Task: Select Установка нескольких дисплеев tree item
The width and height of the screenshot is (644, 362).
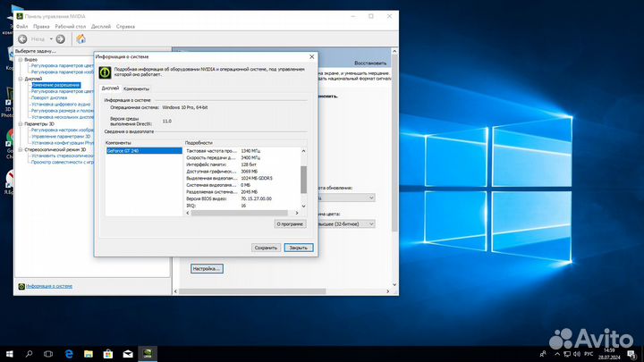Action: 63,117
